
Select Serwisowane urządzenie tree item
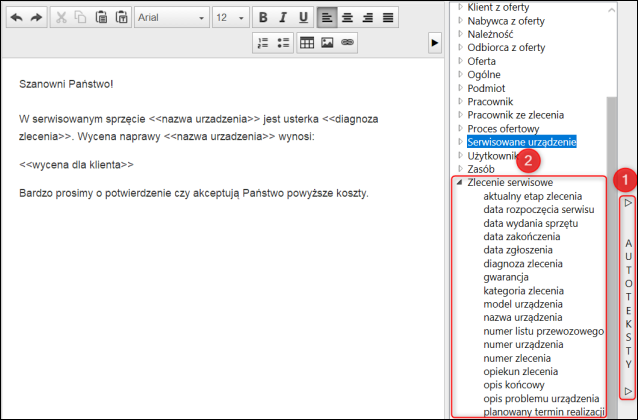pyautogui.click(x=522, y=142)
